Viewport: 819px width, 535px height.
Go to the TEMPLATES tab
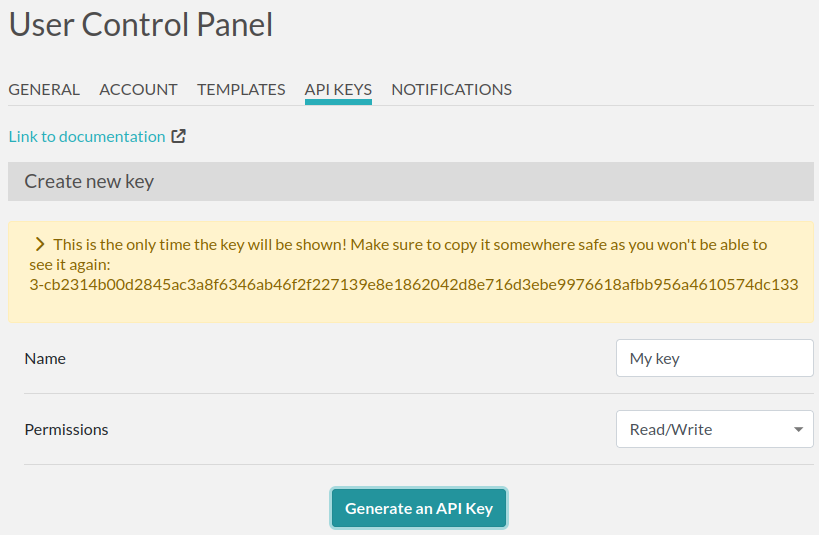pos(241,90)
